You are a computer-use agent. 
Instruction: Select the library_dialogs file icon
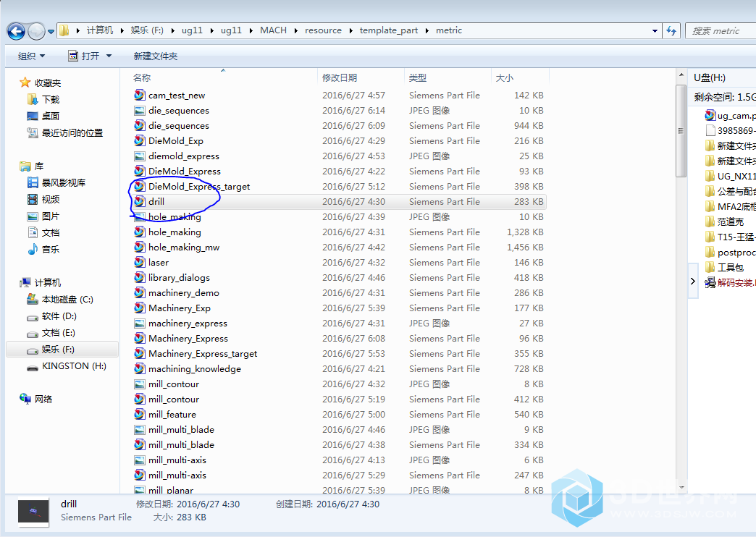point(139,278)
